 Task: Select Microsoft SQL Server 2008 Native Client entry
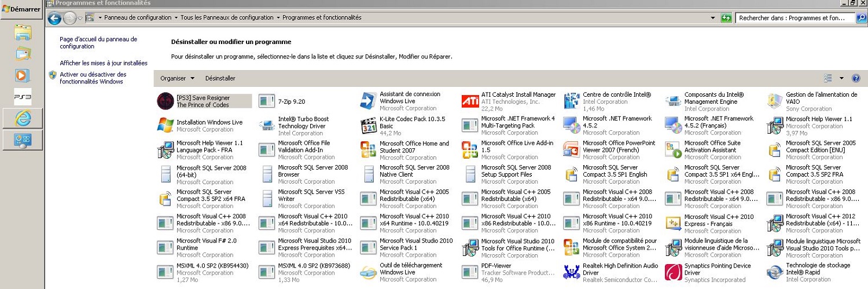[407, 174]
